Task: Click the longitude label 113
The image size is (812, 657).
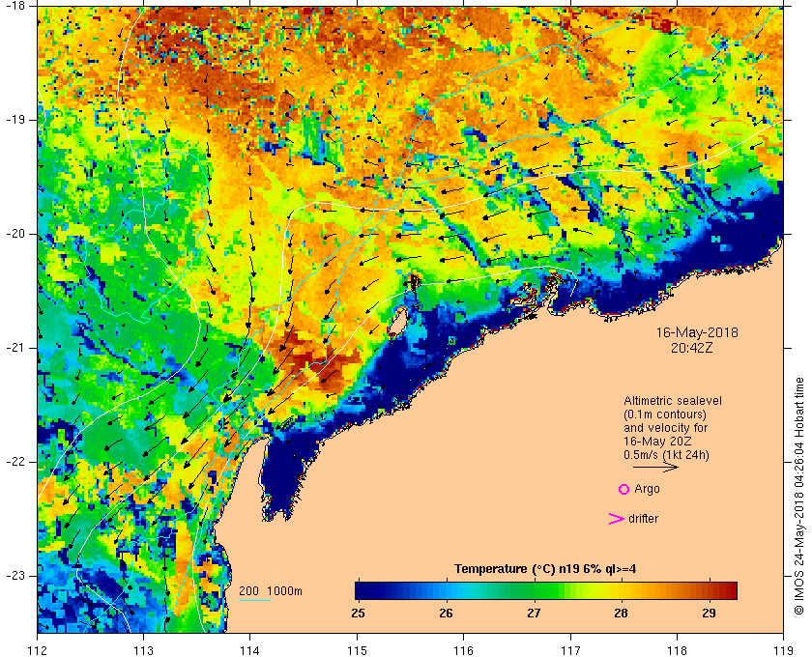Action: (143, 650)
